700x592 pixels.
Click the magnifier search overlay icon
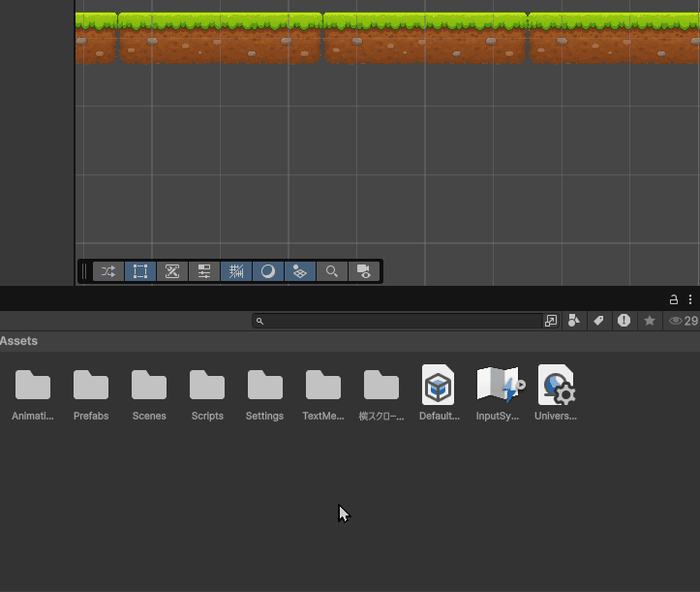click(x=332, y=271)
